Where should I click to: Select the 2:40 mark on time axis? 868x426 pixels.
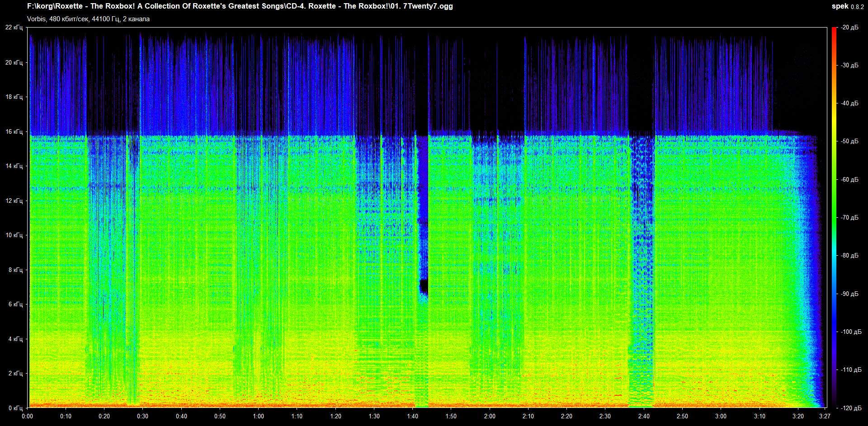point(643,416)
